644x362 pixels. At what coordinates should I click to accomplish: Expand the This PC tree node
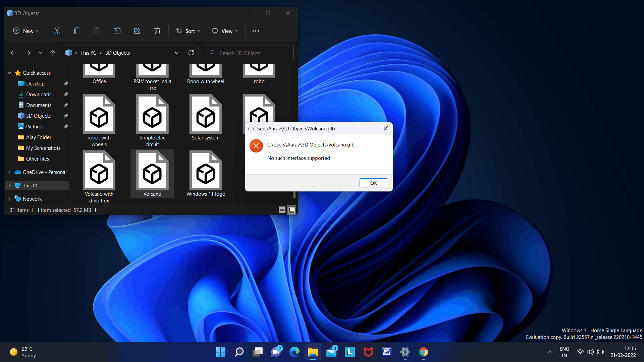[9, 185]
